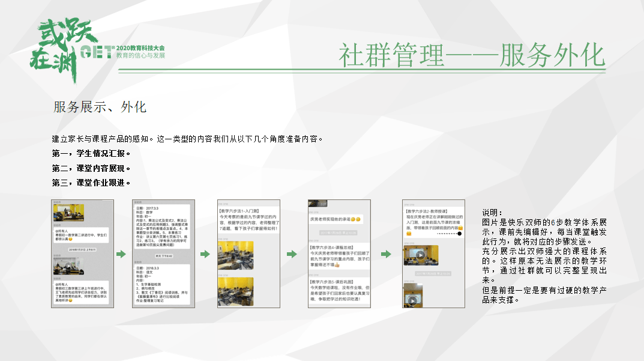Click the message 庆男老师实现他的承诺
Viewport: 644px width, 361px height.
click(335, 219)
